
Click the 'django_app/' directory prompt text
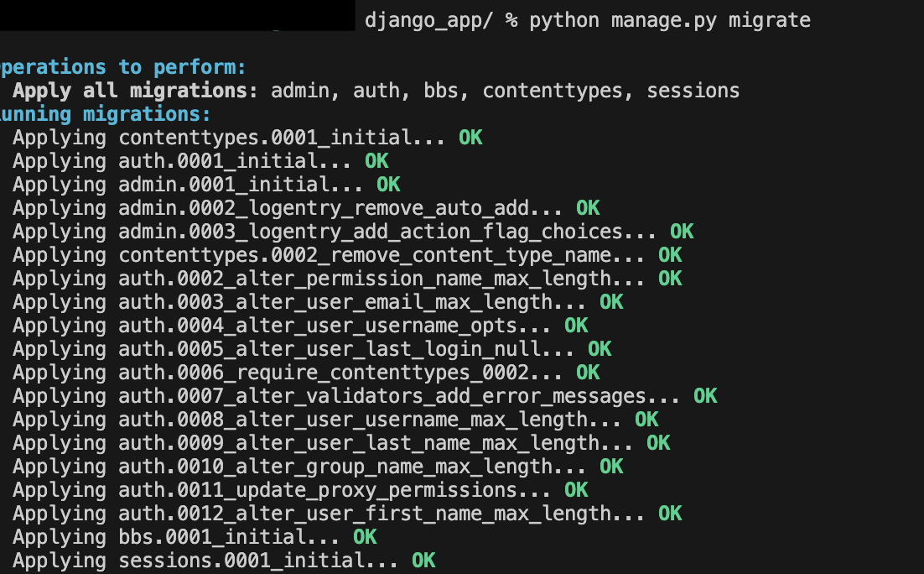428,21
